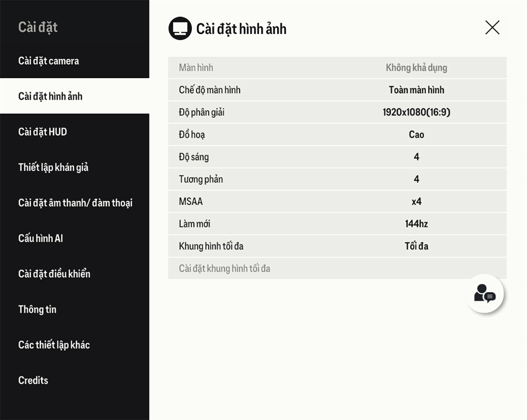Adjust the Độ sáng value
The width and height of the screenshot is (527, 420).
(416, 157)
